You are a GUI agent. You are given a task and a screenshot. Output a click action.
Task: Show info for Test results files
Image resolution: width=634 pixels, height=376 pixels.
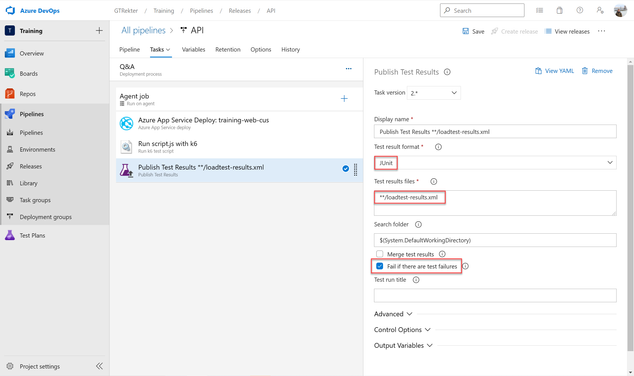pyautogui.click(x=433, y=182)
